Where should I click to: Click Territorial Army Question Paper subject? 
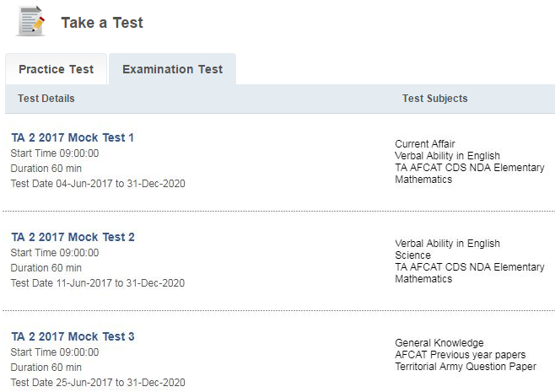tap(466, 367)
